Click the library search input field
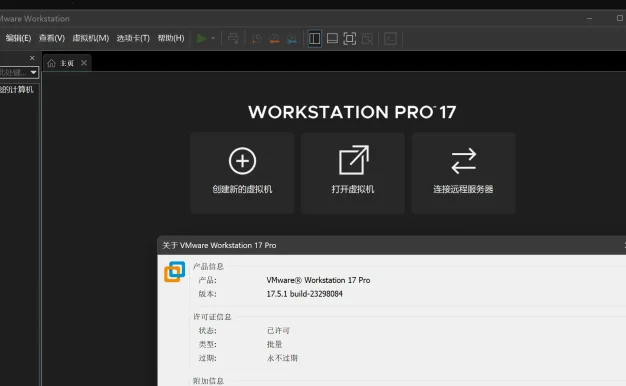 pyautogui.click(x=14, y=73)
